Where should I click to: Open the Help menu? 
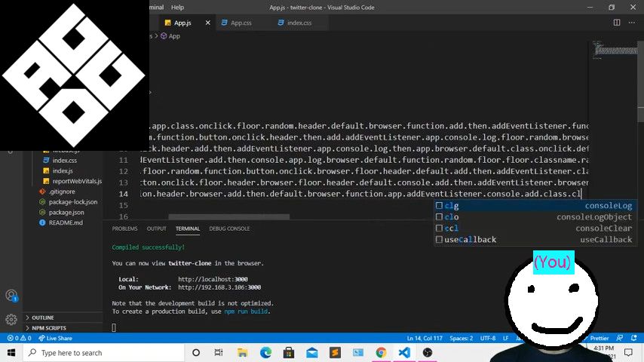click(177, 7)
